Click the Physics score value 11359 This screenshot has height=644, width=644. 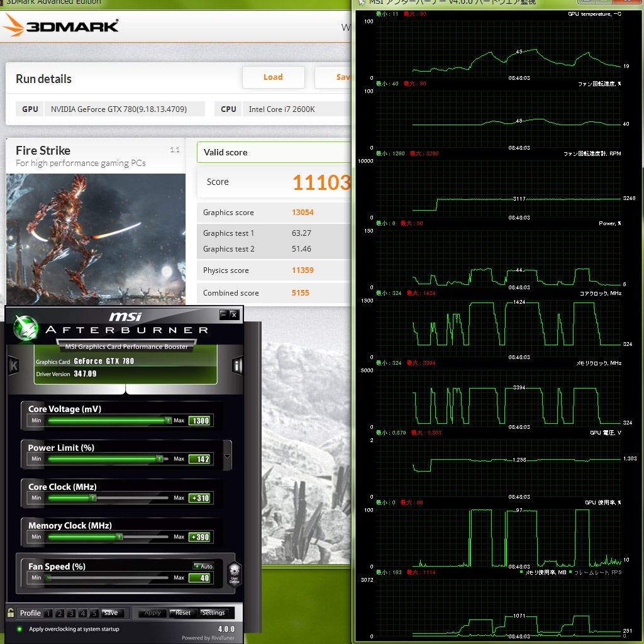coord(303,270)
